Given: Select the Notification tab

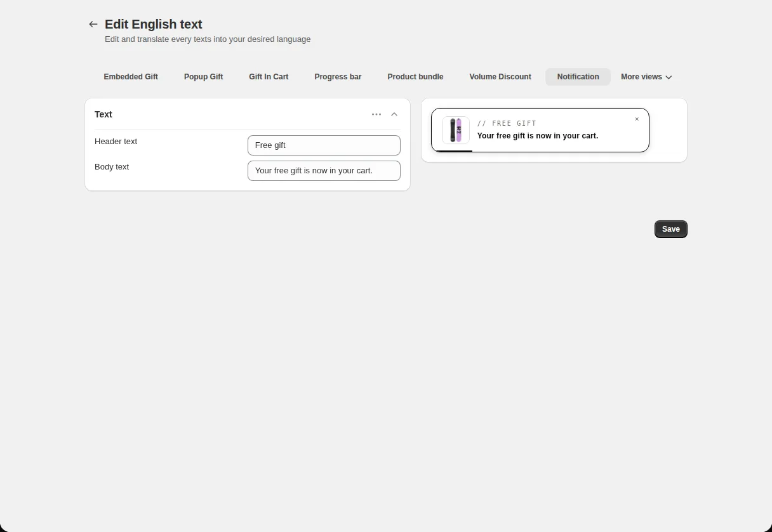Looking at the screenshot, I should tap(578, 77).
